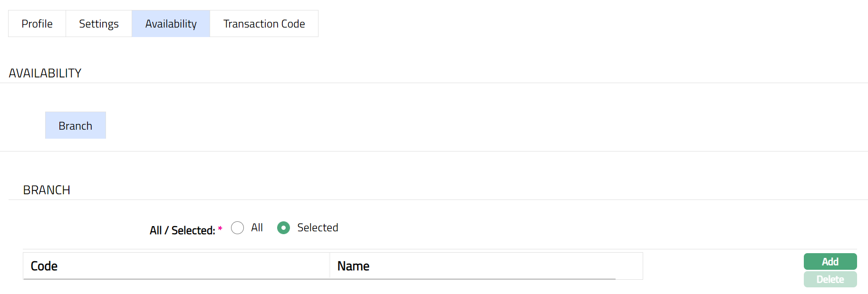Click the BRANCH section heading
The image size is (868, 294).
(47, 190)
